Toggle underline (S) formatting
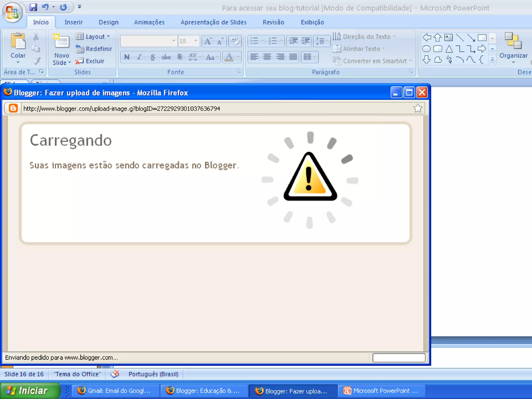 pyautogui.click(x=153, y=57)
